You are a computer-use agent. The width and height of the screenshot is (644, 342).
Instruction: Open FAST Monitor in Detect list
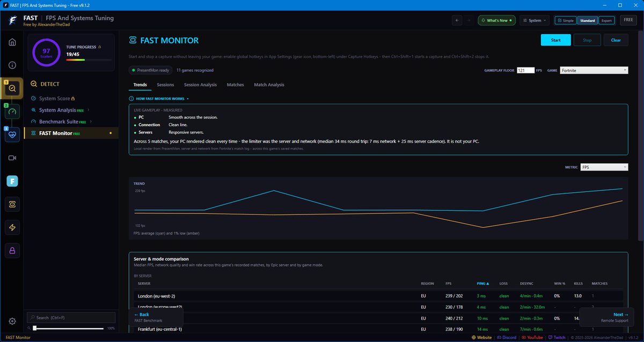pyautogui.click(x=71, y=133)
